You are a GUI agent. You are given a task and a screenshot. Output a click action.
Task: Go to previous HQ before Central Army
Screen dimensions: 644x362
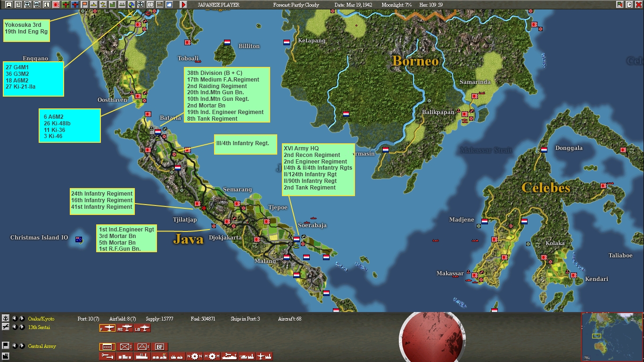click(x=15, y=346)
